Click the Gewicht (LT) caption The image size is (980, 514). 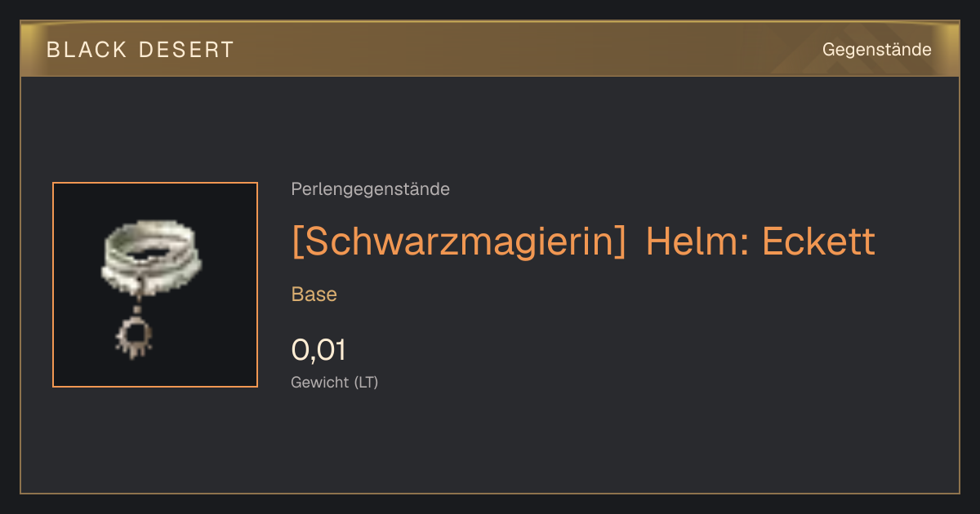[334, 382]
